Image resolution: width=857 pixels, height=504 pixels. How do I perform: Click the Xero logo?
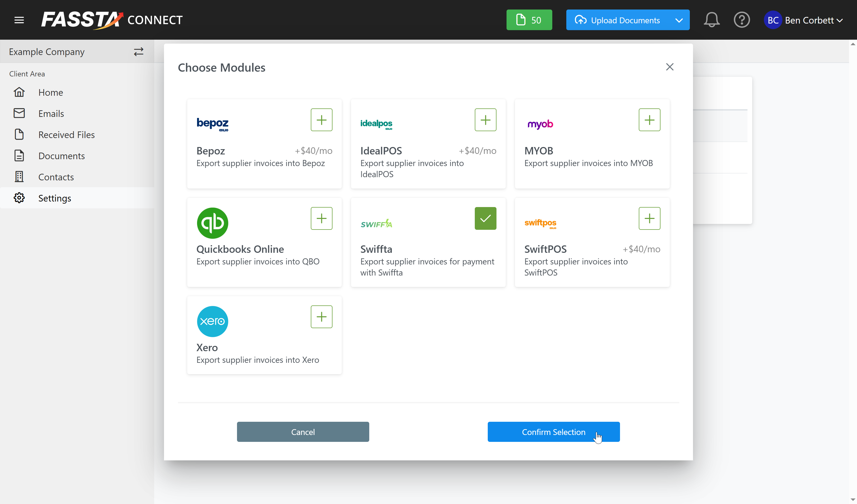pyautogui.click(x=212, y=321)
